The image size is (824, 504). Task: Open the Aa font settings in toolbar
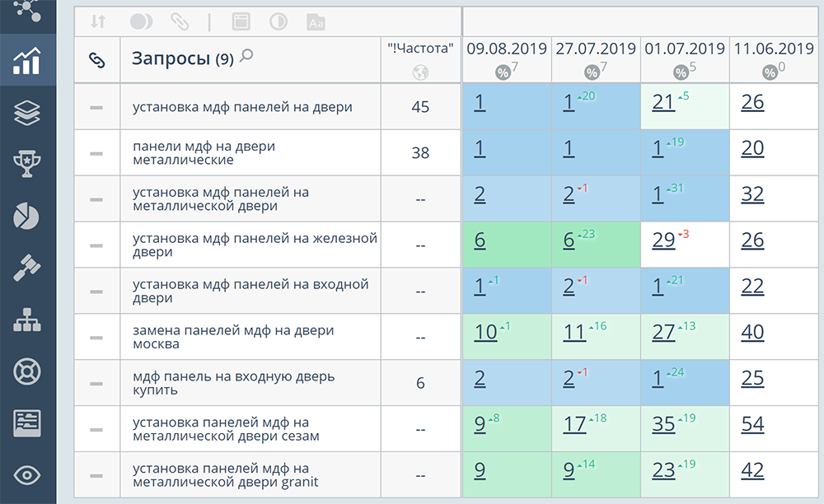pos(317,21)
